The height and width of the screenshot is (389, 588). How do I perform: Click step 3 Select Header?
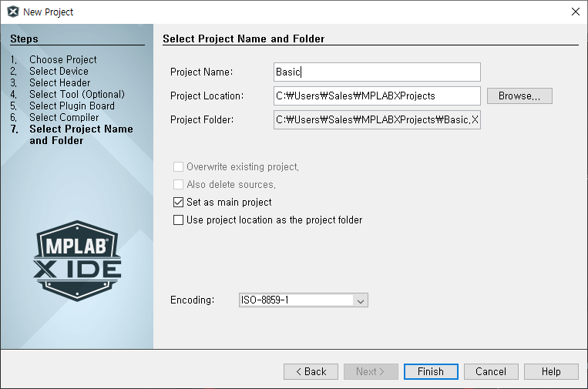tap(60, 83)
